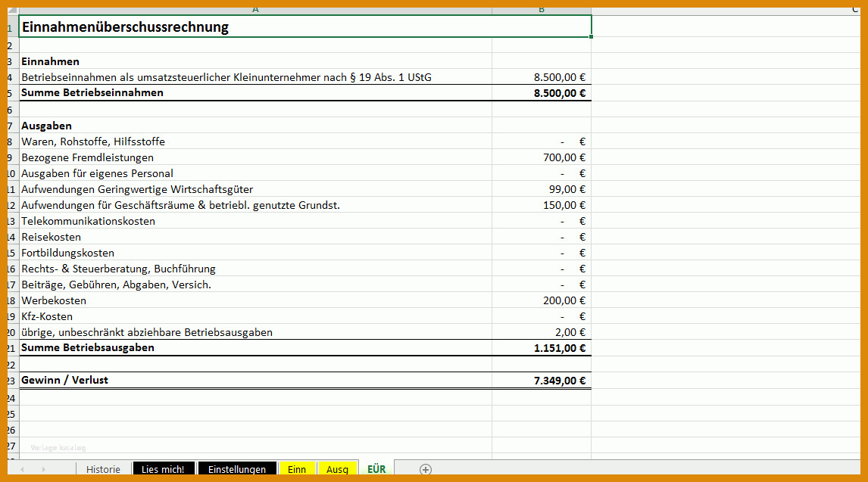Select the 8.500,00 € value in row 4

point(542,77)
